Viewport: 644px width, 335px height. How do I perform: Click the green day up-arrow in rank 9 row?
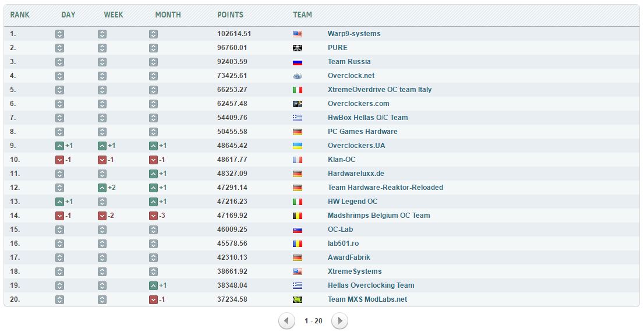pos(59,146)
